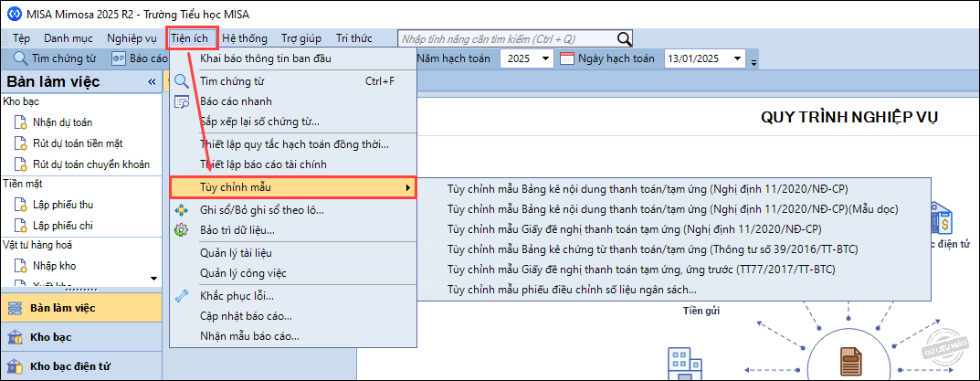Click the search magnifier icon in search box
980x381 pixels.
(x=624, y=38)
